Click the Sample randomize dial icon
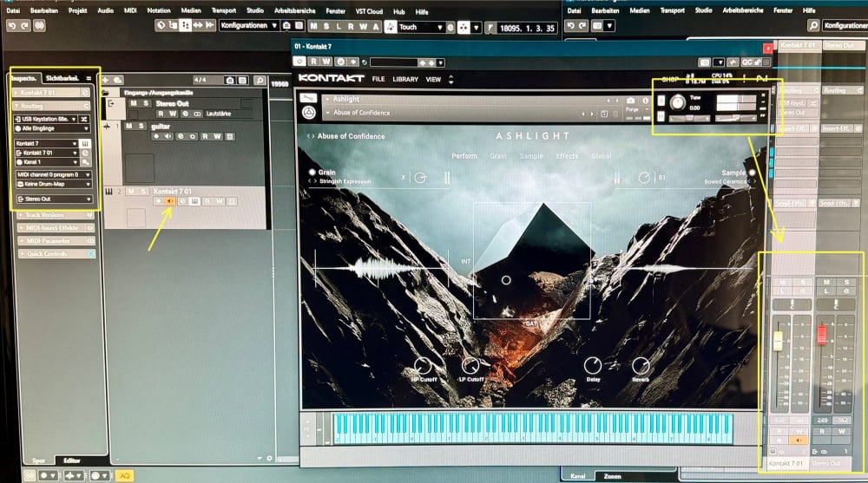 (644, 178)
